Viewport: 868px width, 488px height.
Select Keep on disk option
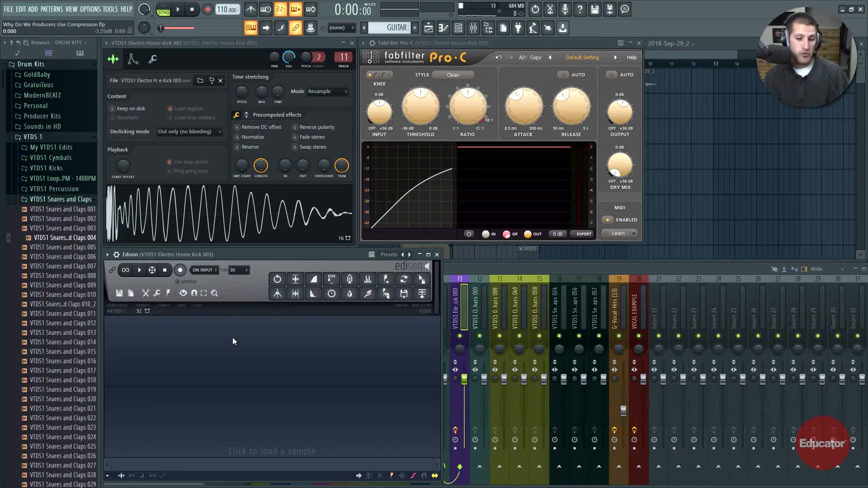(113, 108)
